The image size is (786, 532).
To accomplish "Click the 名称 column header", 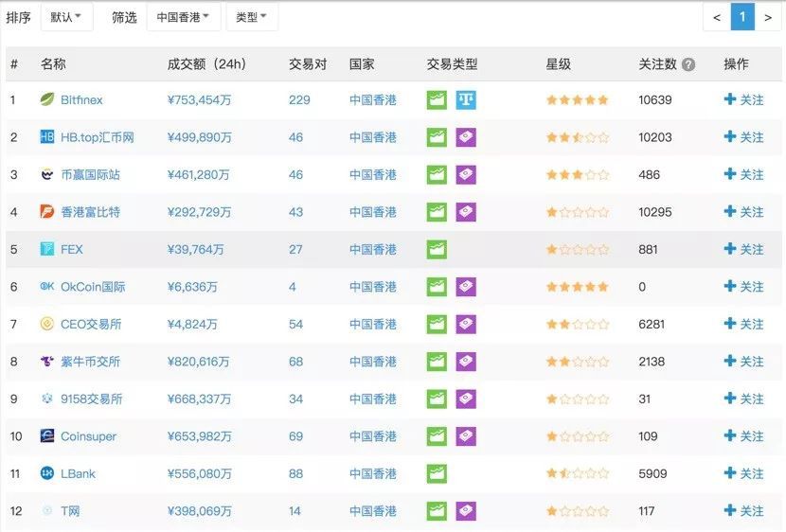I will click(x=53, y=64).
